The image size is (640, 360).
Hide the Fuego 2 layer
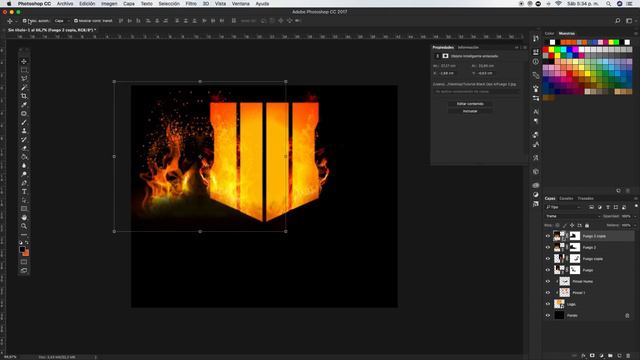[548, 247]
